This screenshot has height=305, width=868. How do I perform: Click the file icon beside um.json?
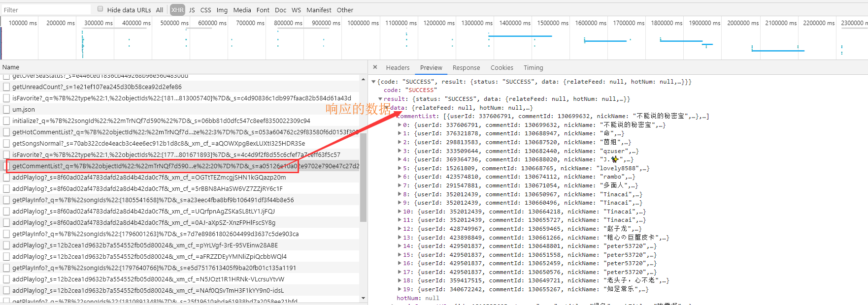pos(6,109)
